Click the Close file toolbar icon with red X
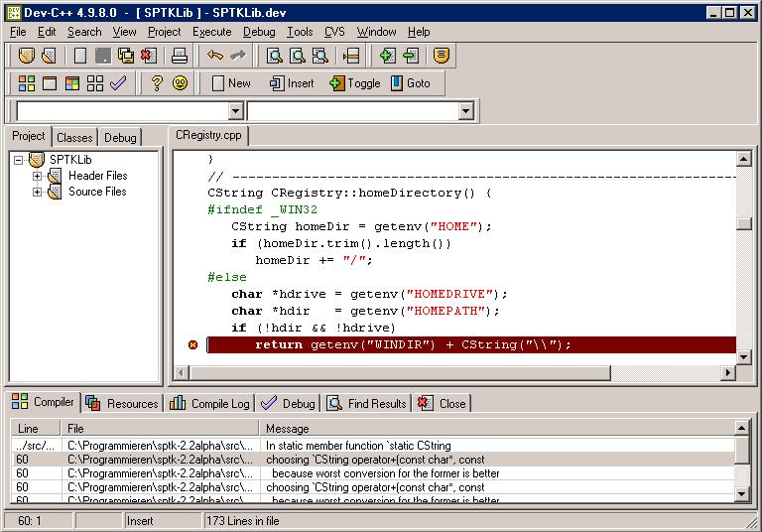Screen dimensions: 762x532 pos(149,56)
